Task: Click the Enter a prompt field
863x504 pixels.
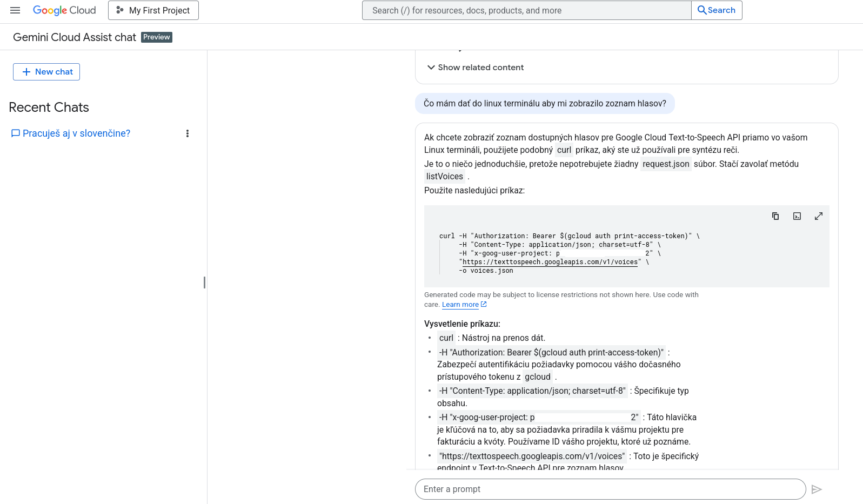Action: [x=610, y=489]
